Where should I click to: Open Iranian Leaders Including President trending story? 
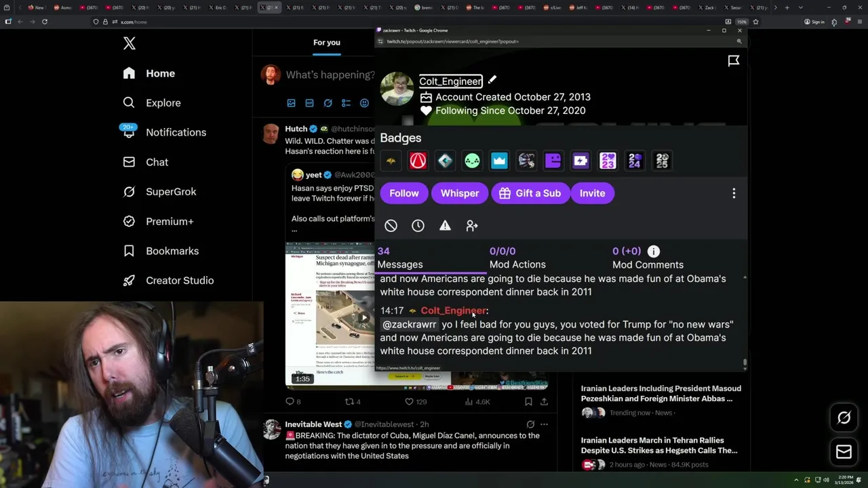(x=661, y=394)
